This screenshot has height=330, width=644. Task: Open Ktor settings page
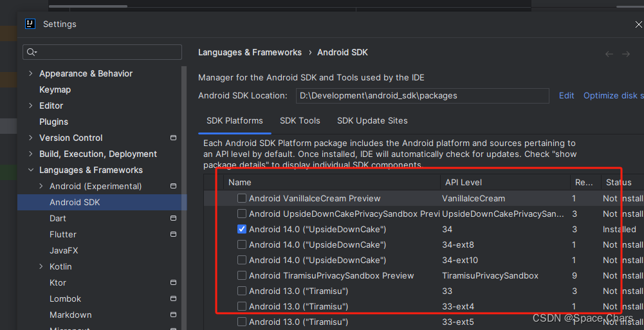[58, 283]
